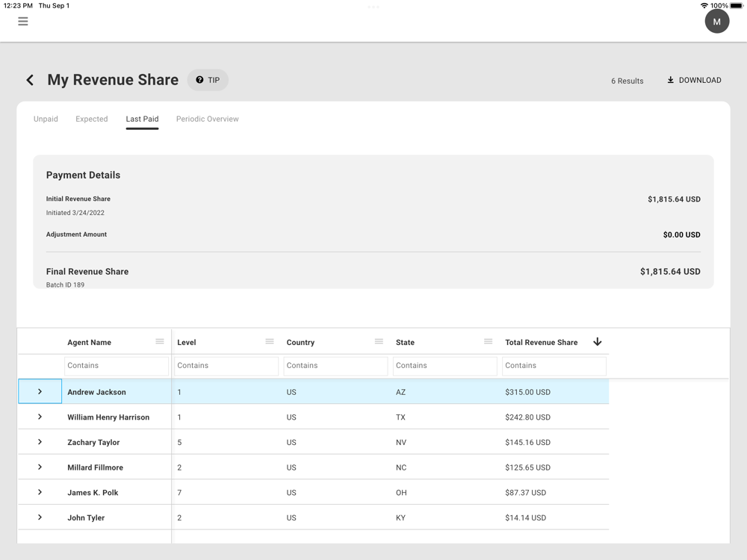Open the Level column menu icon
The height and width of the screenshot is (560, 747).
270,341
